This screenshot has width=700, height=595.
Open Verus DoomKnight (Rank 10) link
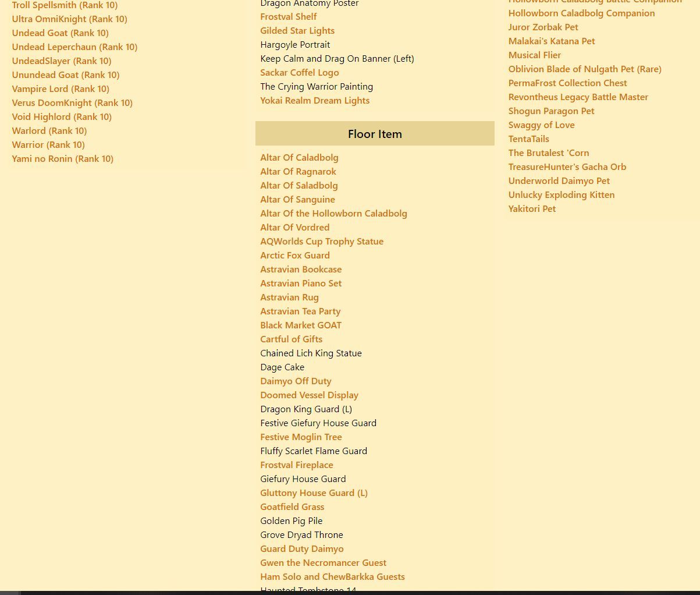[72, 102]
